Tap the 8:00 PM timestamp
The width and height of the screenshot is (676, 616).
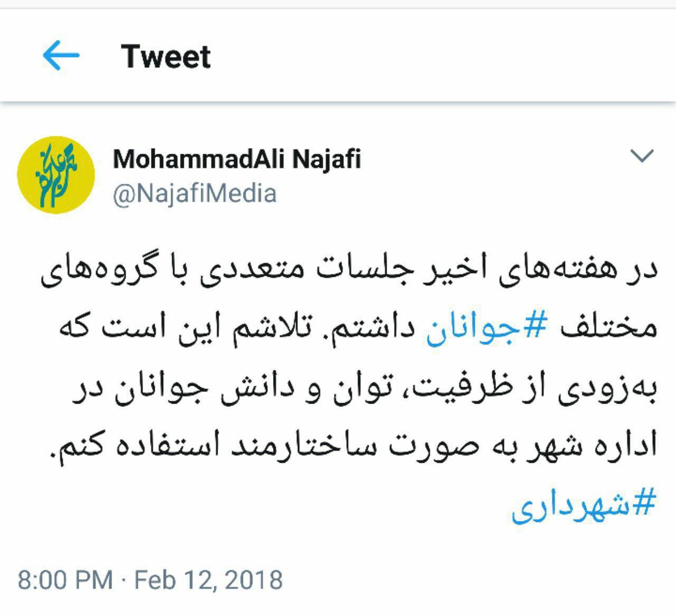(x=65, y=580)
